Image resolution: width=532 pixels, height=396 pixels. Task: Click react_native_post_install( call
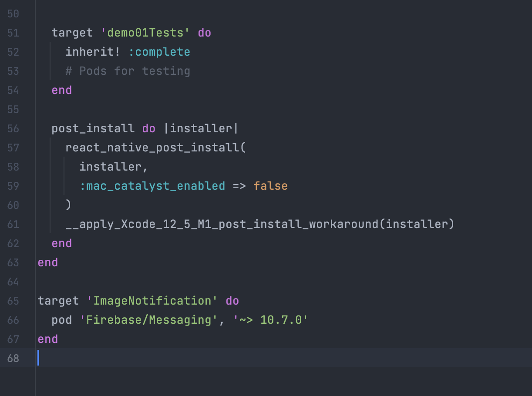[156, 148]
